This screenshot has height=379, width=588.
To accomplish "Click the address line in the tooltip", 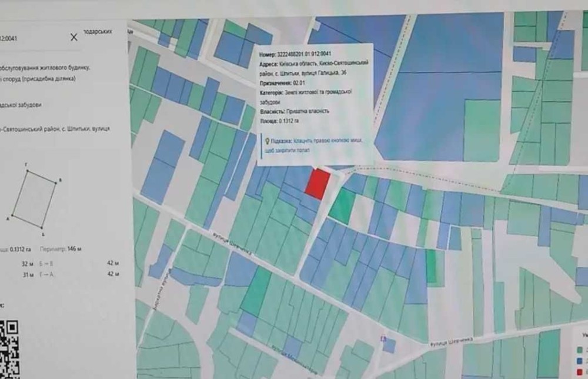I will coord(314,68).
